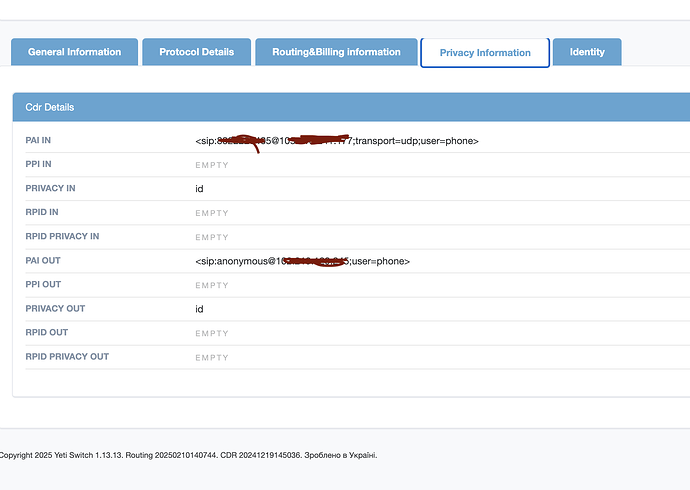The width and height of the screenshot is (690, 490).
Task: Select the PAI IN sip address value
Action: pyautogui.click(x=337, y=141)
